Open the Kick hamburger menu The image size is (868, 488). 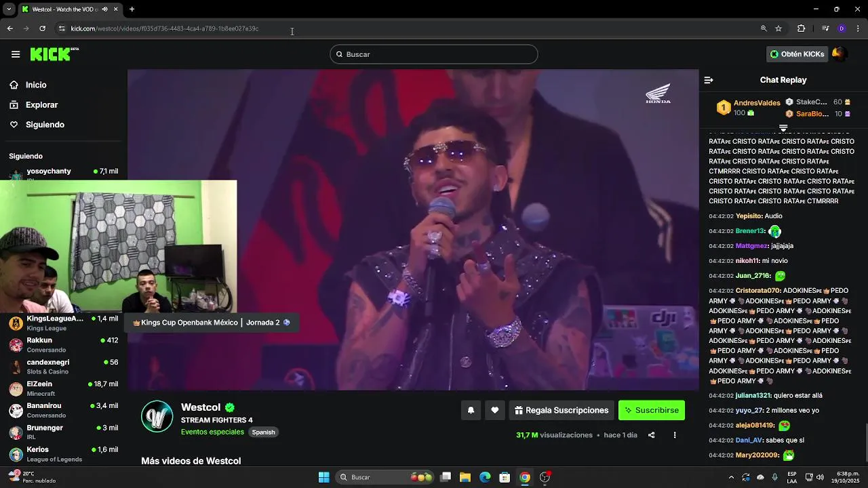point(16,54)
